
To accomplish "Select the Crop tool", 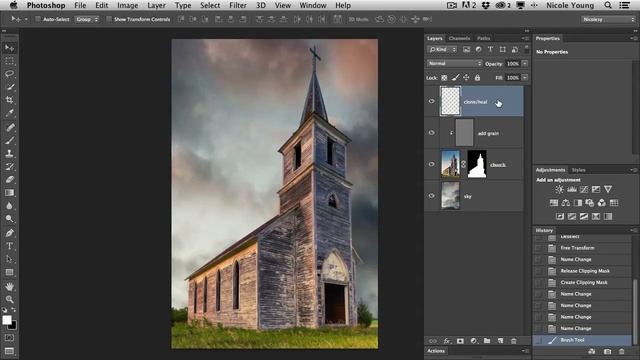I will (9, 100).
